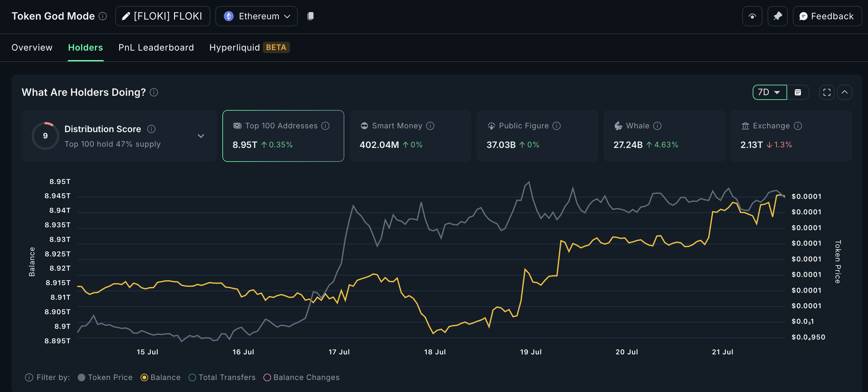
Task: Switch to the PnL Leaderboard tab
Action: 156,47
